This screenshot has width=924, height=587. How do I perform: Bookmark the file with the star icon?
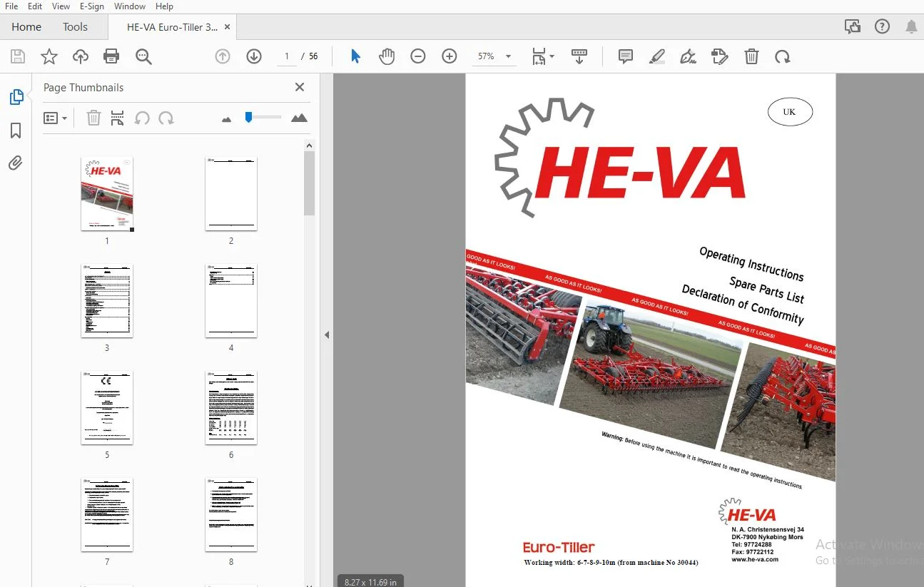[49, 57]
